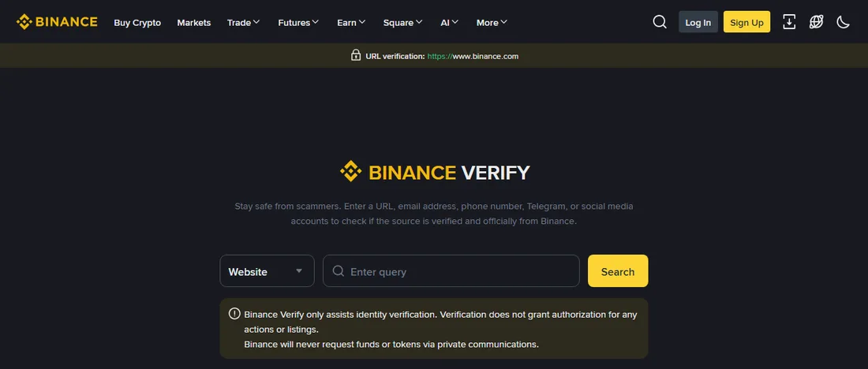Expand the AI dropdown menu

(450, 23)
